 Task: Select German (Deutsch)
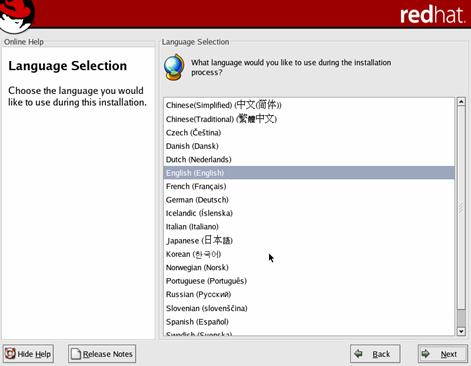coord(309,200)
